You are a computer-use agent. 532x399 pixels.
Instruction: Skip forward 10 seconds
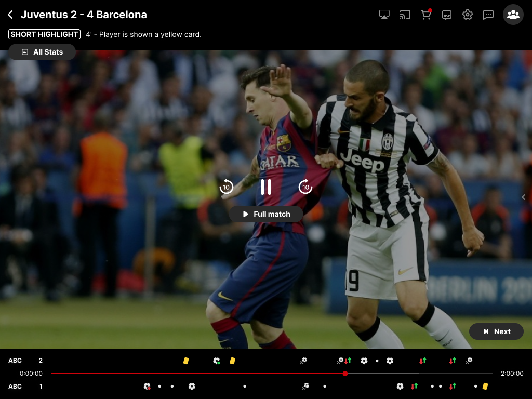point(305,187)
